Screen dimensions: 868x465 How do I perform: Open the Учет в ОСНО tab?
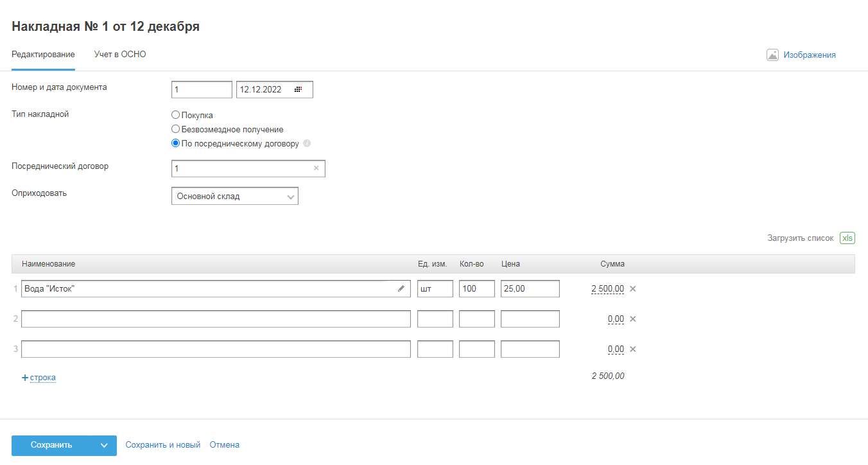120,55
